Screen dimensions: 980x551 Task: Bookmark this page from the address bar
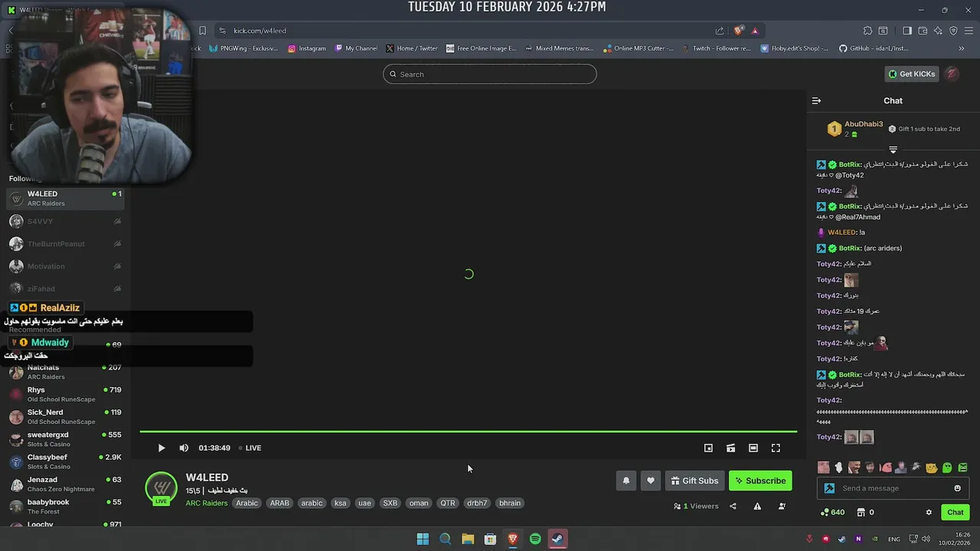[202, 31]
